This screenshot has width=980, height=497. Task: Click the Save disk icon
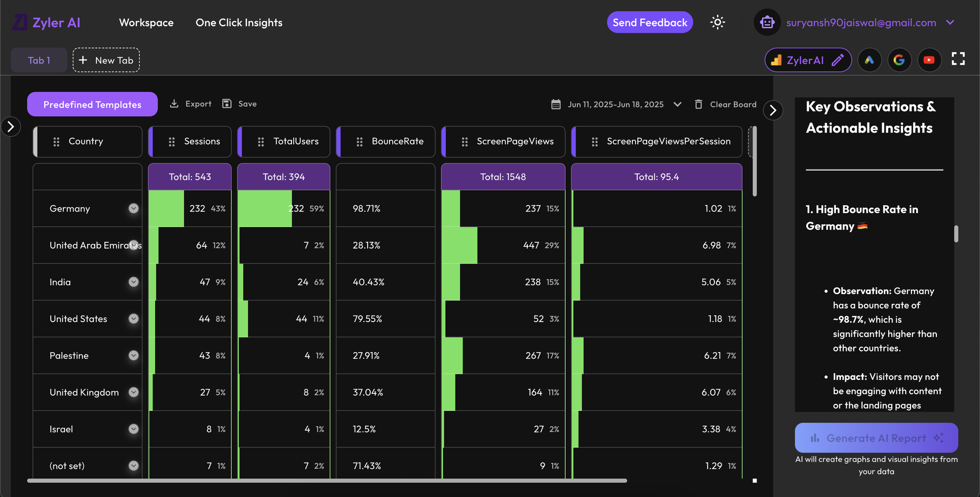[227, 104]
